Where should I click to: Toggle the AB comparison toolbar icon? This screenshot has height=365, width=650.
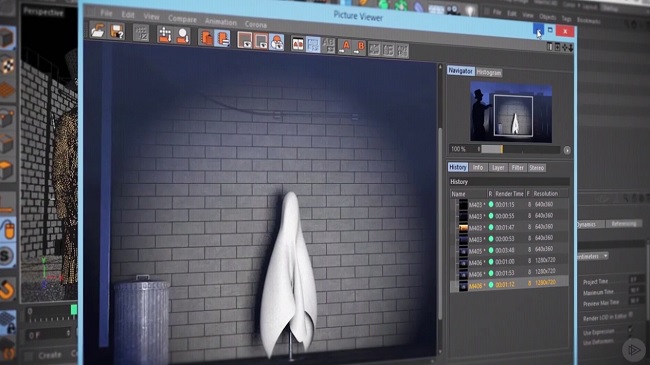298,44
